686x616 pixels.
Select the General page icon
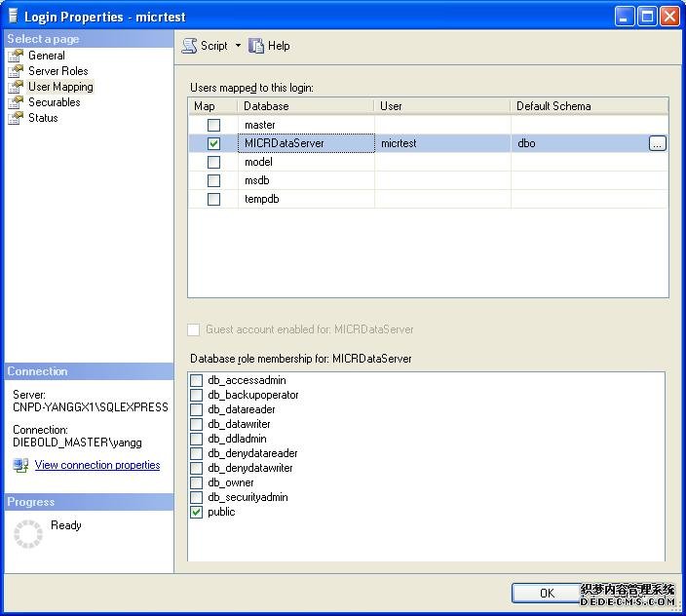[x=16, y=56]
